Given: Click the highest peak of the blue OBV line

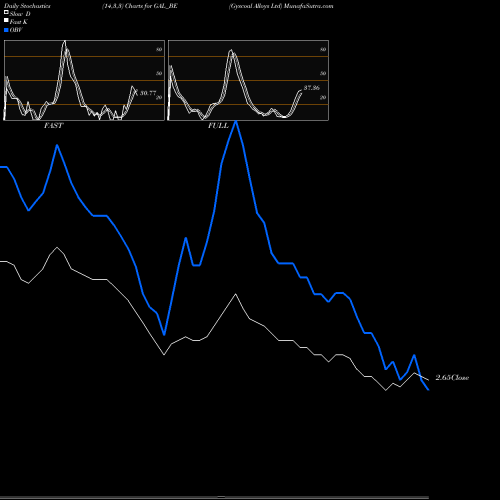Looking at the screenshot, I should click(236, 122).
